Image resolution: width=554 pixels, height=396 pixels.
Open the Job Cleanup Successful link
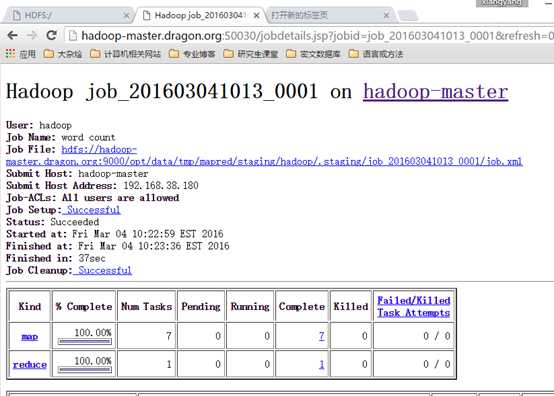coord(102,271)
